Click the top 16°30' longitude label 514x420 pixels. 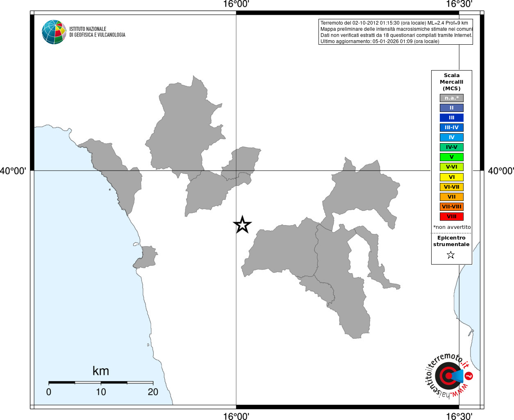459,4
